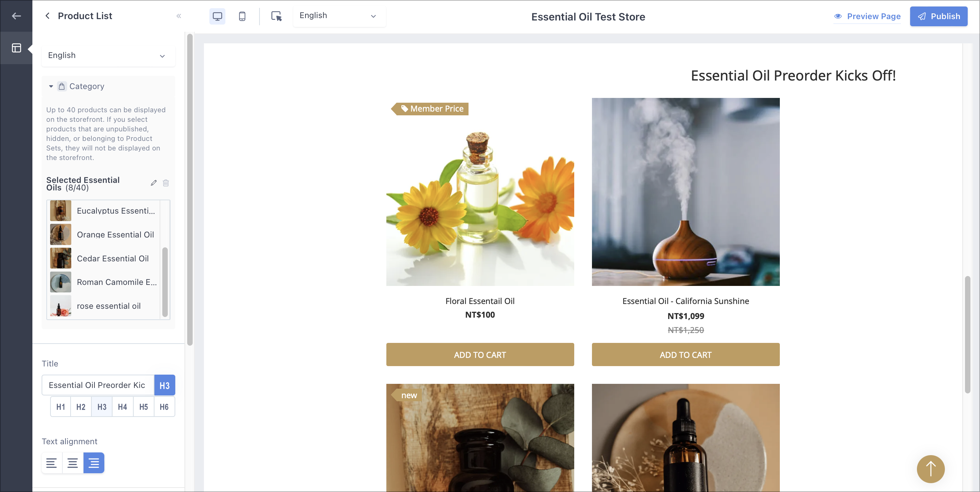The image size is (980, 492).
Task: Add Floral Essentail Oil to cart
Action: coord(480,355)
